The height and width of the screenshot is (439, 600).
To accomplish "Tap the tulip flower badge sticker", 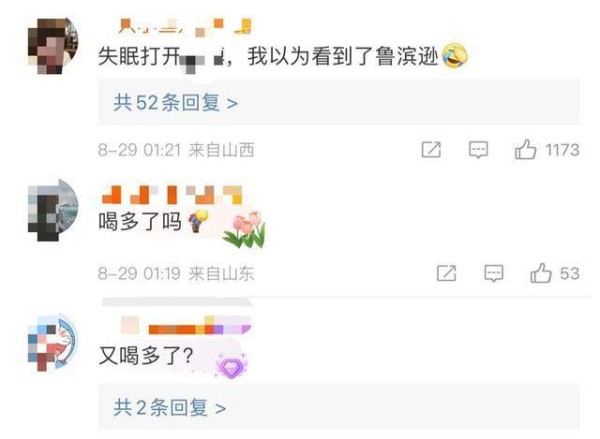I will [245, 229].
